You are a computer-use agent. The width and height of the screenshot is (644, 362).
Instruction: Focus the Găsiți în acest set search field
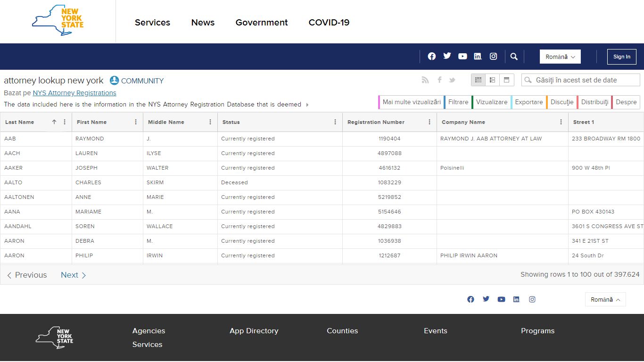(581, 80)
